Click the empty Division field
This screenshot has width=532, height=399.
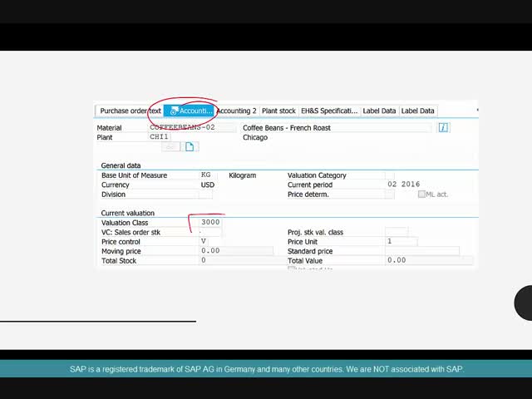coord(205,194)
